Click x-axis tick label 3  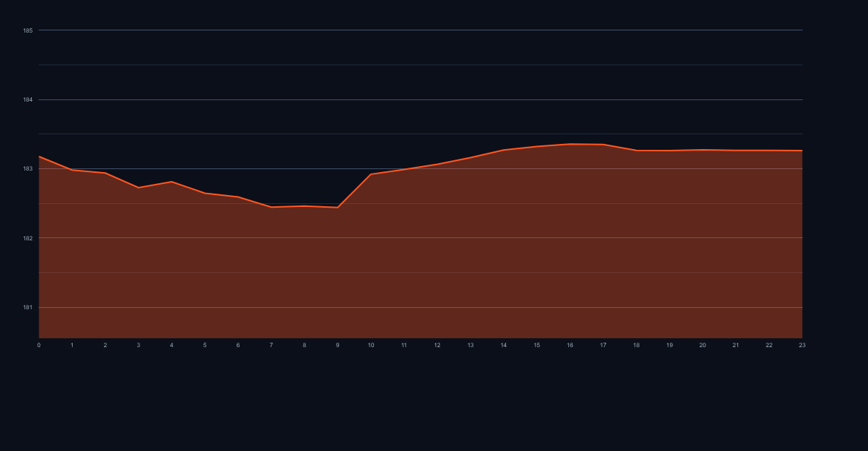click(139, 346)
